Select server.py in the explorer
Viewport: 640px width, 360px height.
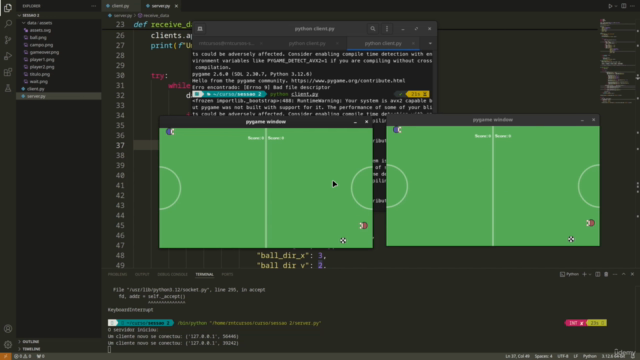click(36, 96)
